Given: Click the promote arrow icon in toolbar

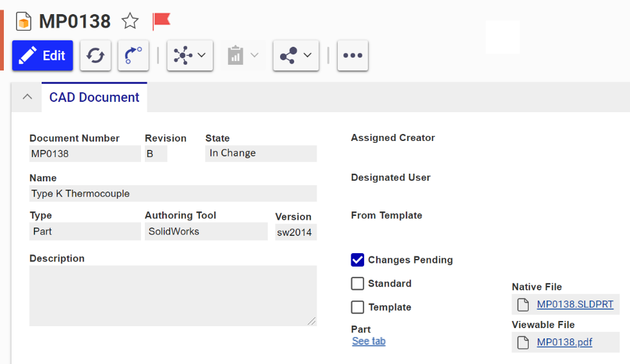Looking at the screenshot, I should [x=133, y=56].
